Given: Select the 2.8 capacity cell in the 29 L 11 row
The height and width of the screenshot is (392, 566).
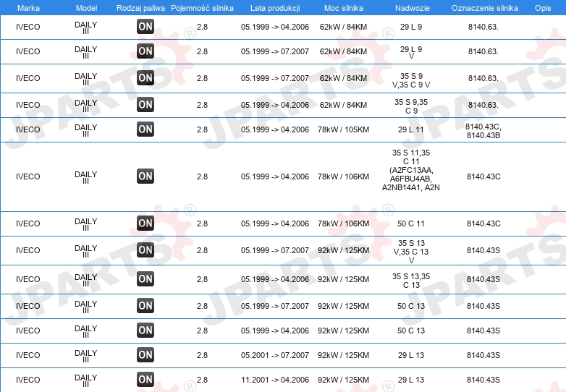Looking at the screenshot, I should (202, 129).
